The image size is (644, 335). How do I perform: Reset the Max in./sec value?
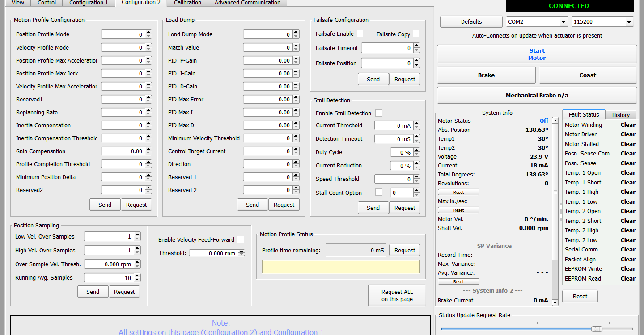458,210
